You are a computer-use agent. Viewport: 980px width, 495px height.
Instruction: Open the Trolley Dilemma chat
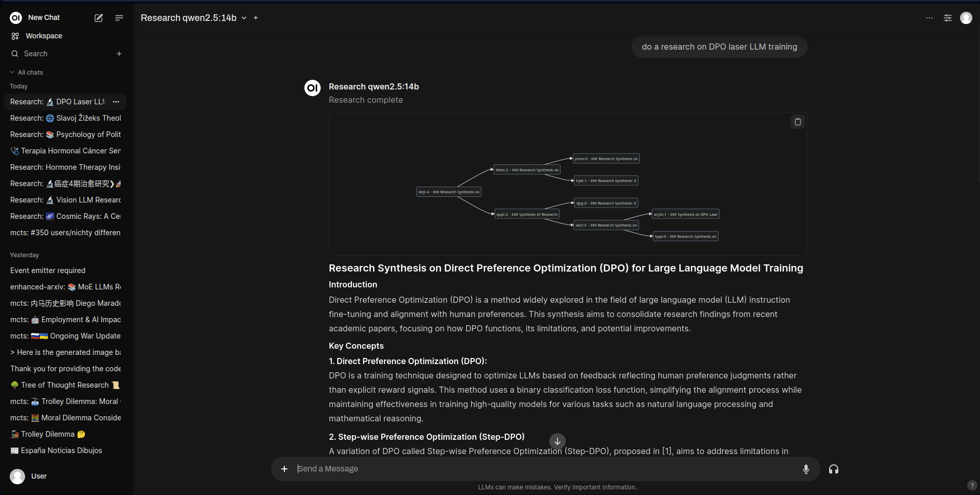tap(48, 434)
